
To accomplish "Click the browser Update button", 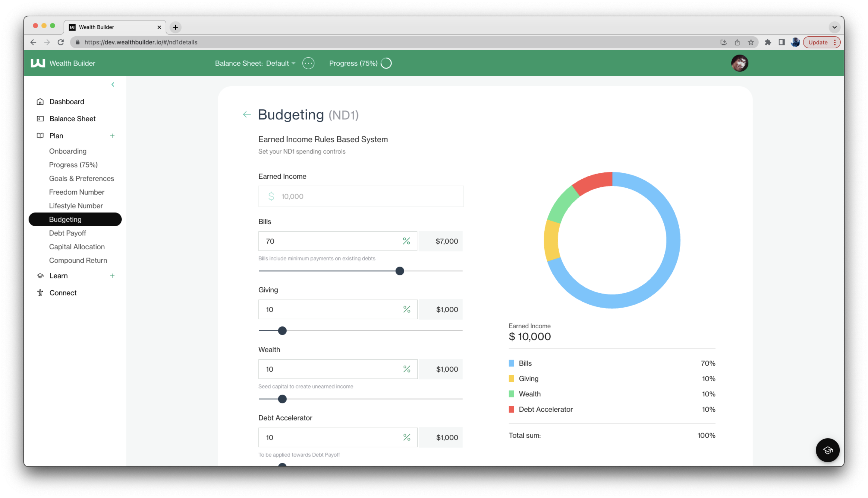I will pyautogui.click(x=818, y=42).
